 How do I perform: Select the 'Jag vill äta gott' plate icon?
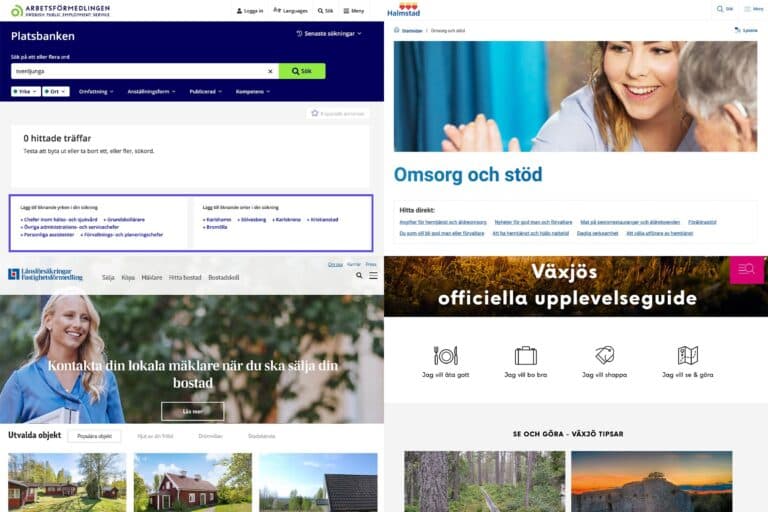(x=445, y=356)
